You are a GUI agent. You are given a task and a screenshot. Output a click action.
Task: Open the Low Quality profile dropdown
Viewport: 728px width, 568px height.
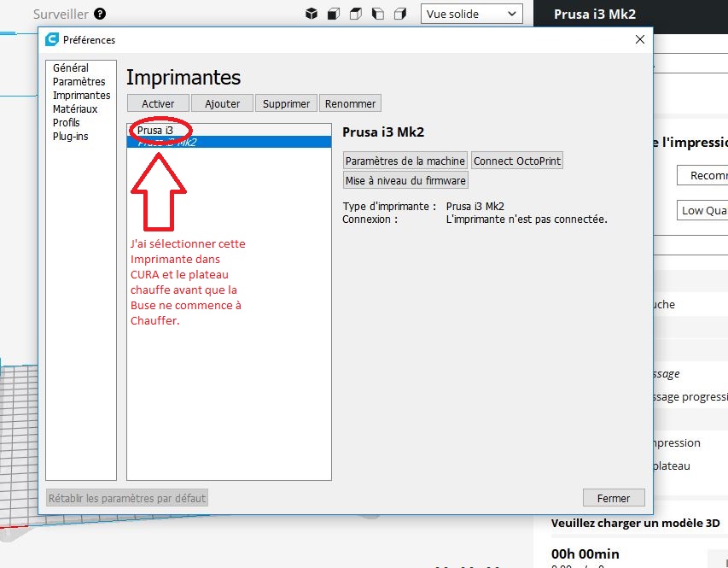tap(702, 211)
